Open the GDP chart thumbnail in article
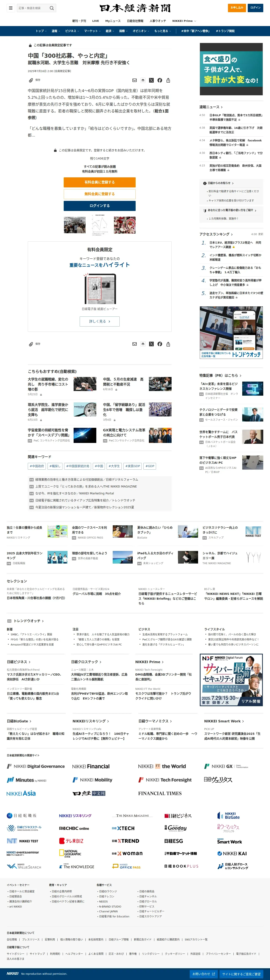270x980 pixels. coord(99,225)
